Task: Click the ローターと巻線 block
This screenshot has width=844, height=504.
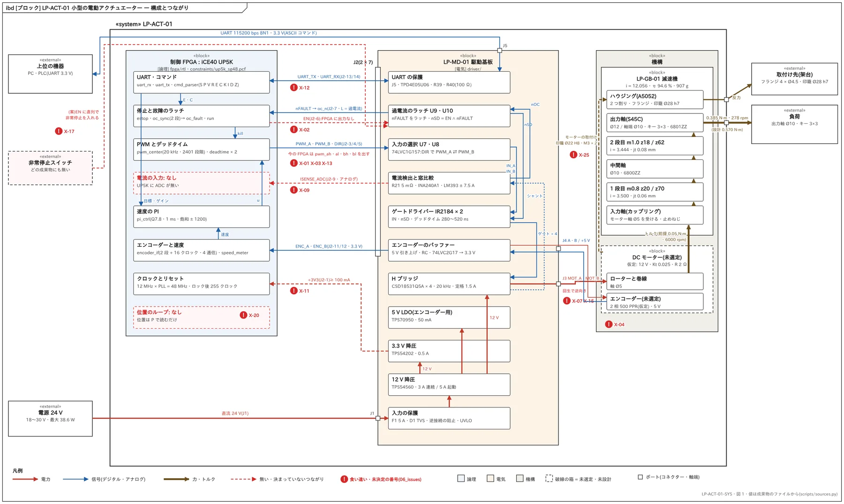Action: [x=655, y=282]
